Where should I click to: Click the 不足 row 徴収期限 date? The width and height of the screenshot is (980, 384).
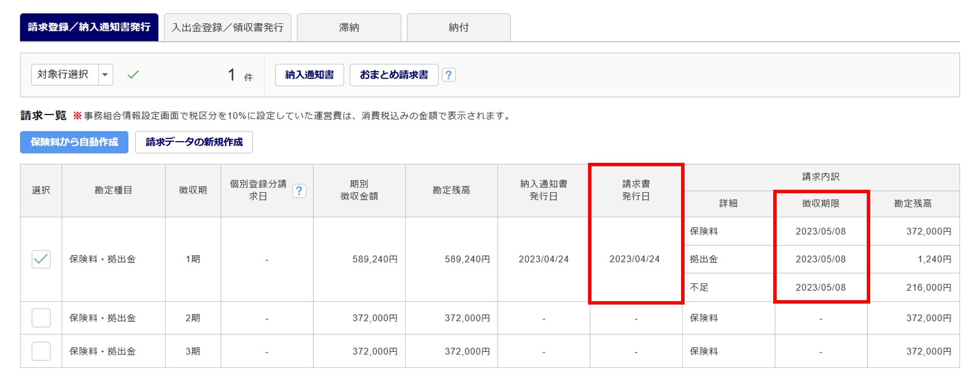pos(821,287)
